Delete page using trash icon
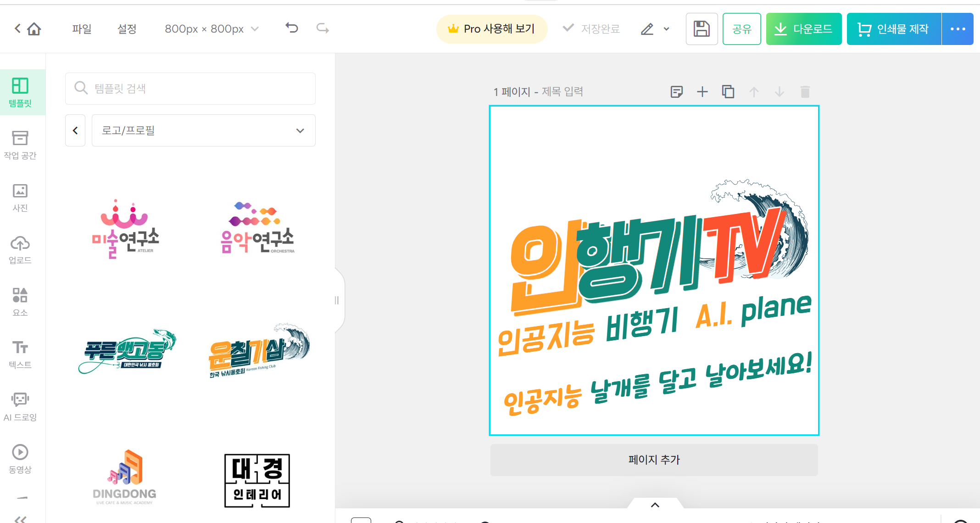The width and height of the screenshot is (980, 523). 805,92
